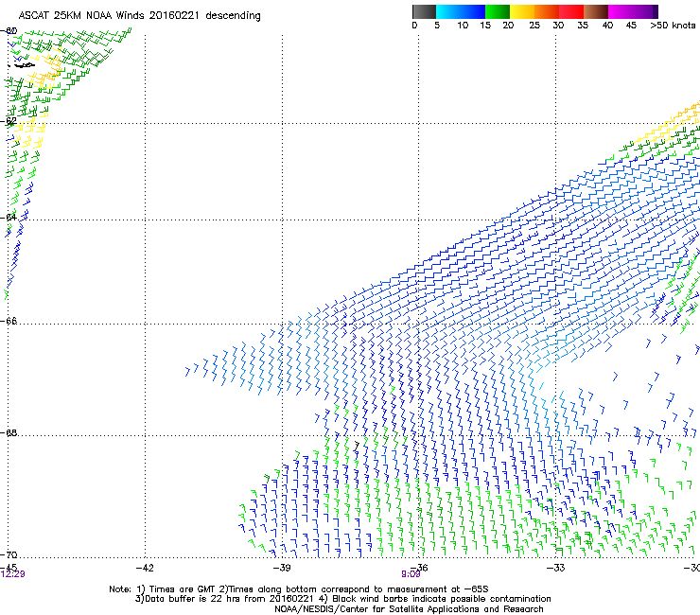Click the black contaminated wind barb near -68
This screenshot has height=615, width=700.
[x=357, y=446]
